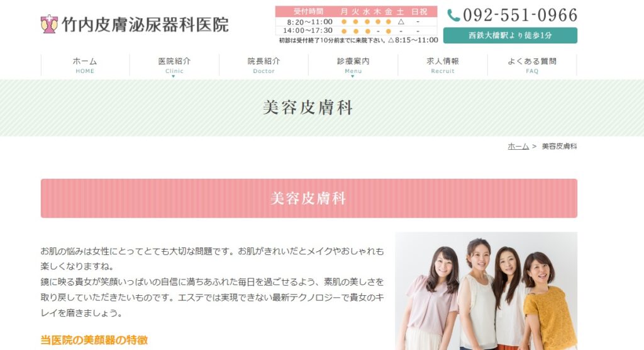
Task: Click the Friday afternoon orange dot
Action: (389, 31)
